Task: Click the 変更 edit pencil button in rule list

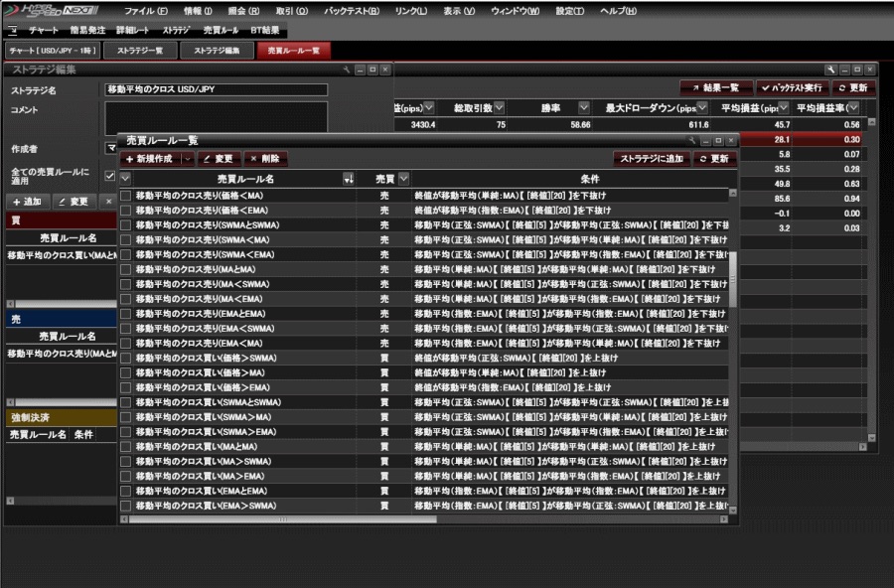Action: point(219,159)
